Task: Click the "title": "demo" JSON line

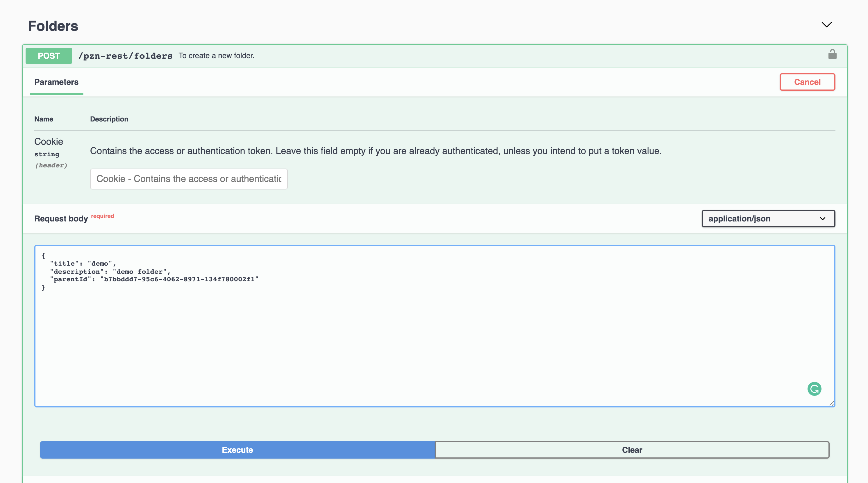Action: 83,263
